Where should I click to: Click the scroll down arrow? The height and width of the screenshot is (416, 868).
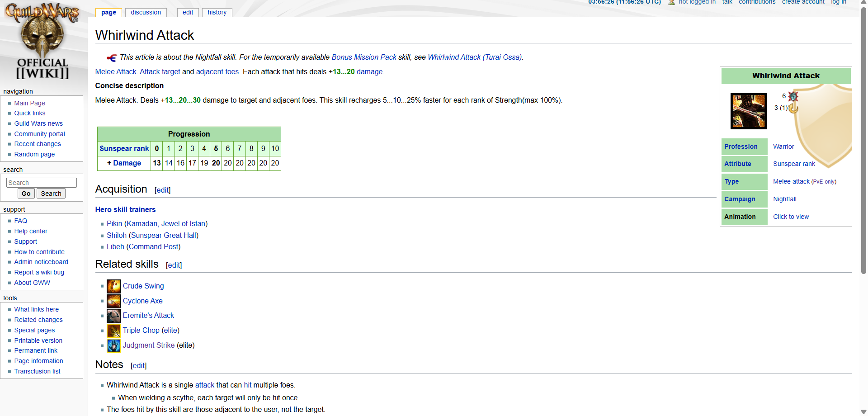(x=864, y=412)
